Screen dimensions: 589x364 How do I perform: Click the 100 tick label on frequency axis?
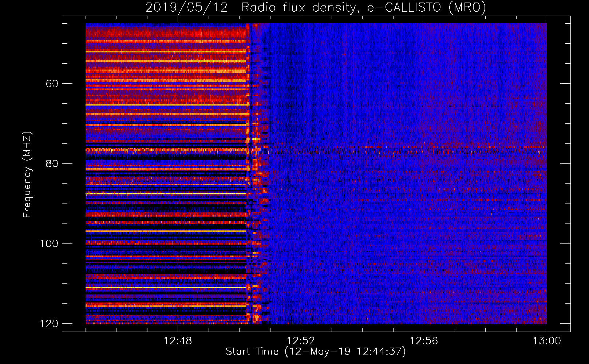[49, 243]
